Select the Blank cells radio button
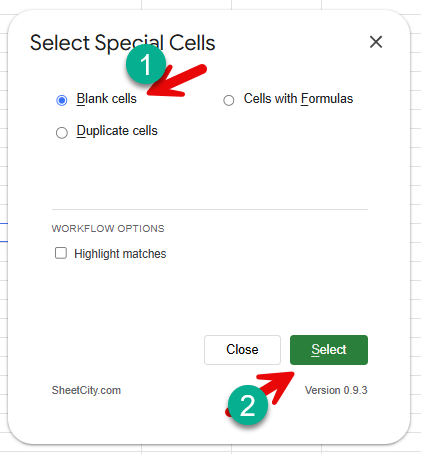 [62, 100]
